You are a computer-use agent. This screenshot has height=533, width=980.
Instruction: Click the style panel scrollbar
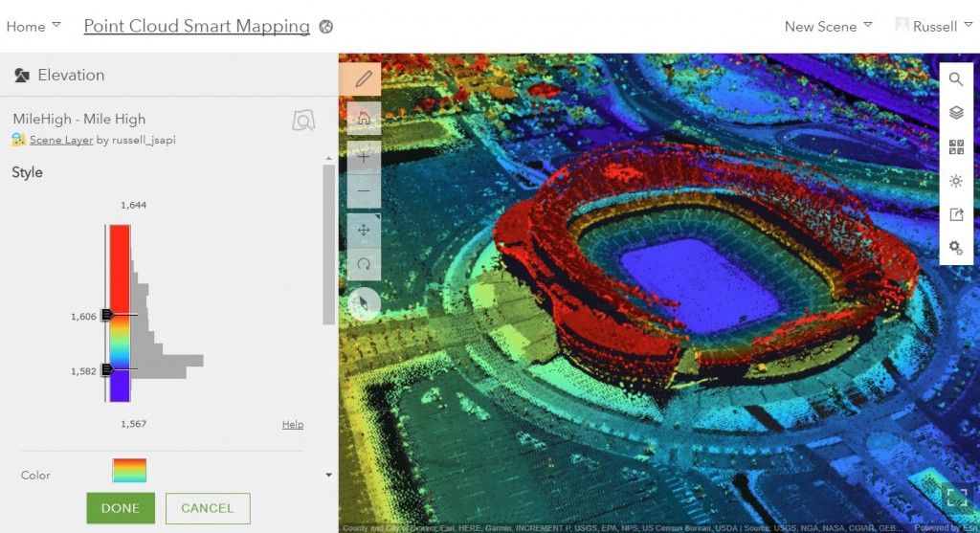tap(329, 245)
